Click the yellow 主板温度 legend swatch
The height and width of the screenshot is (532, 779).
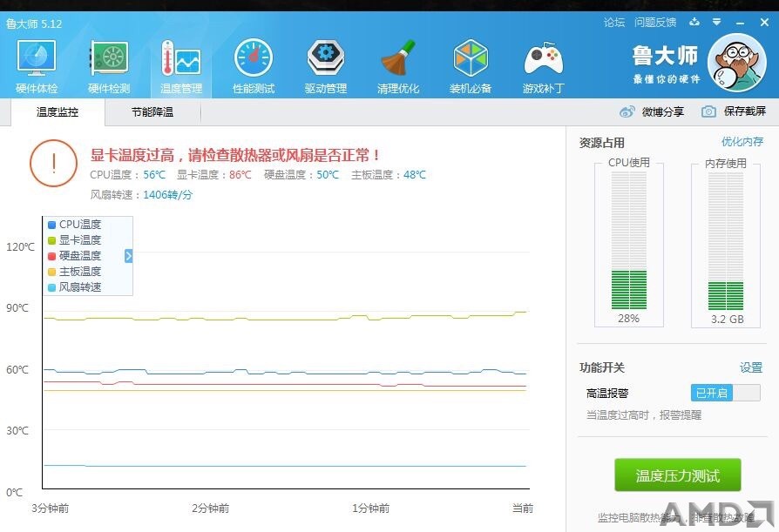51,272
